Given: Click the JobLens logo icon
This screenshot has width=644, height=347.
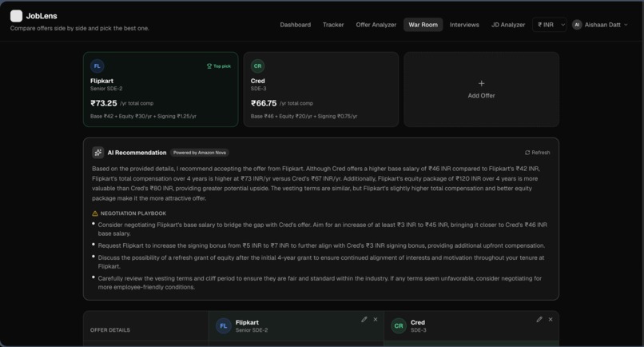Looking at the screenshot, I should (x=17, y=16).
